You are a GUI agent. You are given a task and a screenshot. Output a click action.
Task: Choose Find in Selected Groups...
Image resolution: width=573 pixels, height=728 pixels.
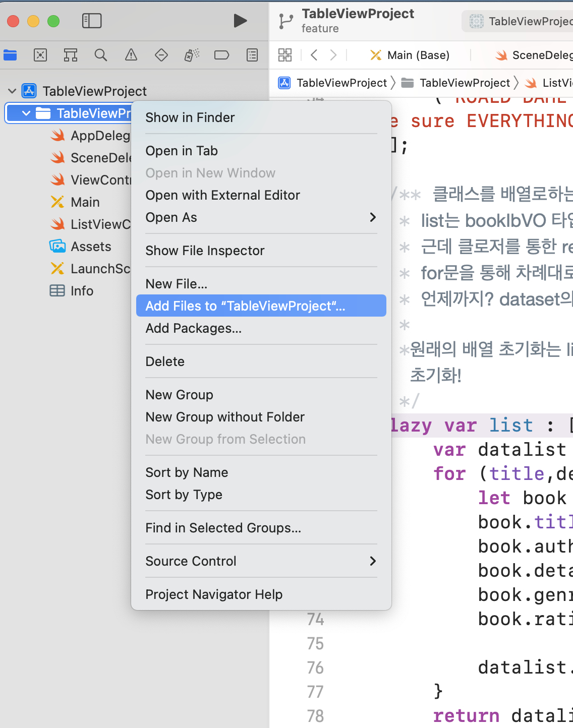coord(261,528)
